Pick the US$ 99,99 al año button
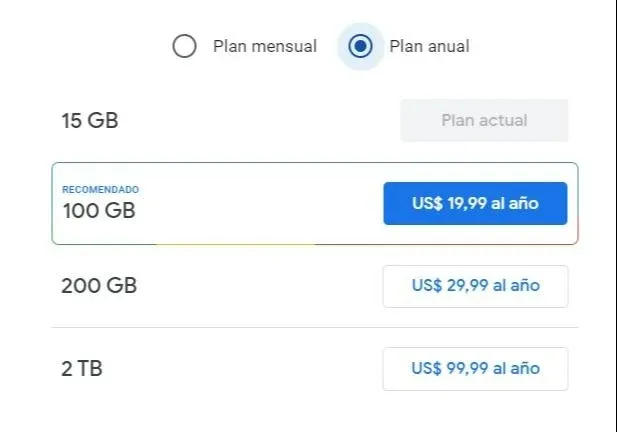 (475, 368)
